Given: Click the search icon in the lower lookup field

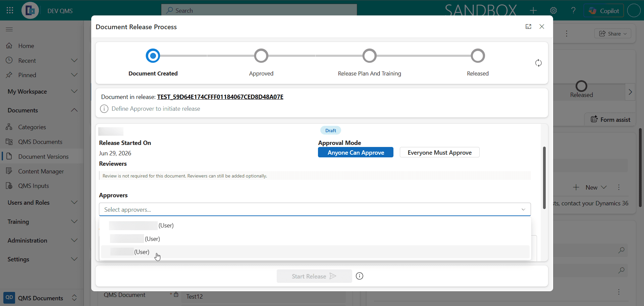Looking at the screenshot, I should (x=622, y=270).
